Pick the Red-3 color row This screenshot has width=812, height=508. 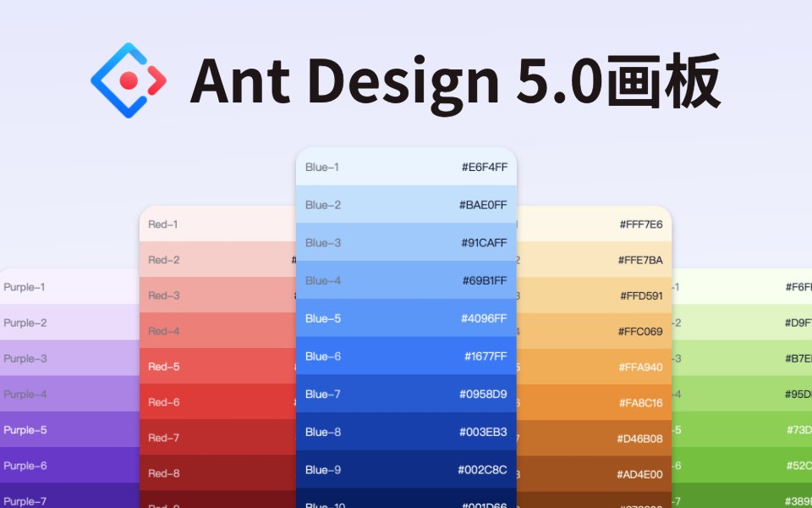tap(217, 295)
